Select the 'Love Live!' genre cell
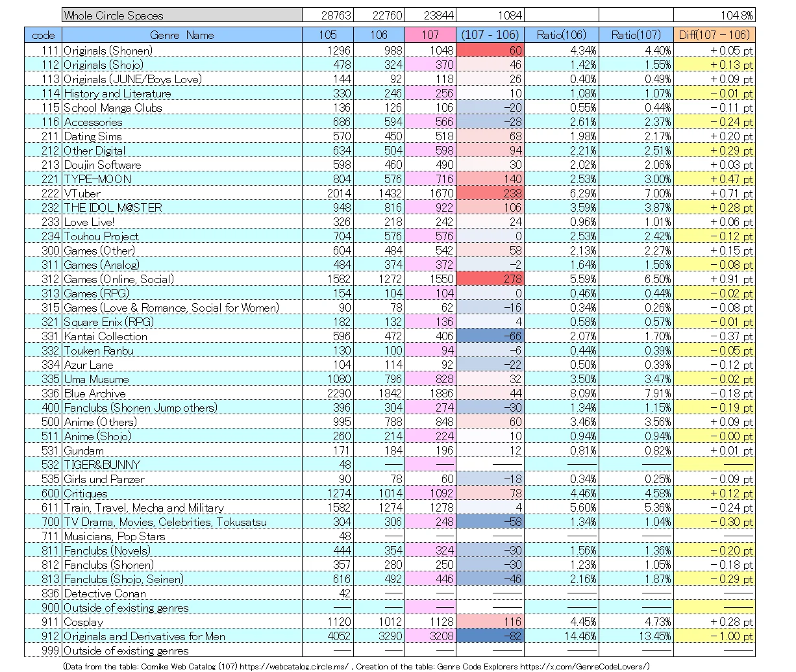The height and width of the screenshot is (672, 796). point(182,222)
